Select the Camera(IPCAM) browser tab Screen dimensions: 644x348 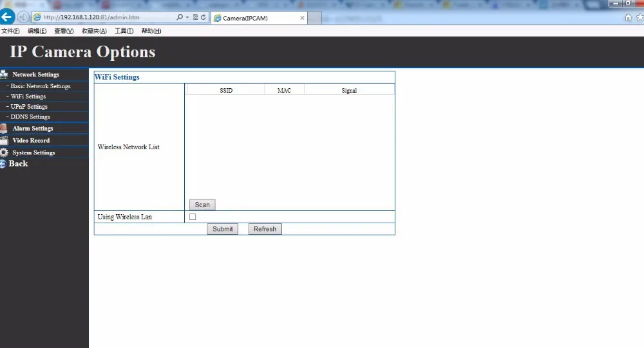click(259, 18)
